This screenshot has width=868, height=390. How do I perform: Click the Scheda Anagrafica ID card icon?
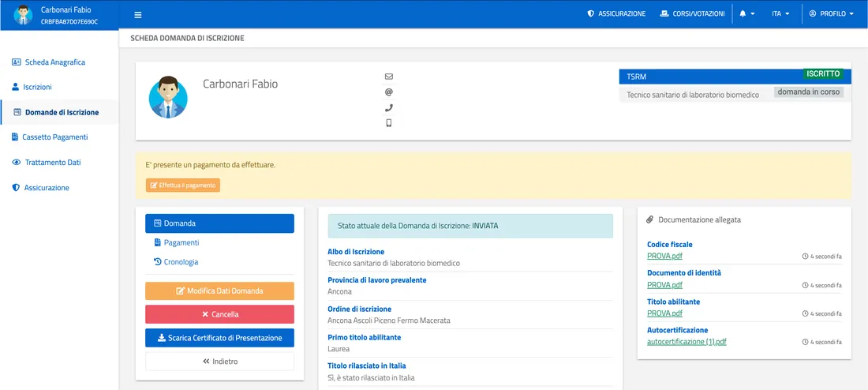pos(16,62)
